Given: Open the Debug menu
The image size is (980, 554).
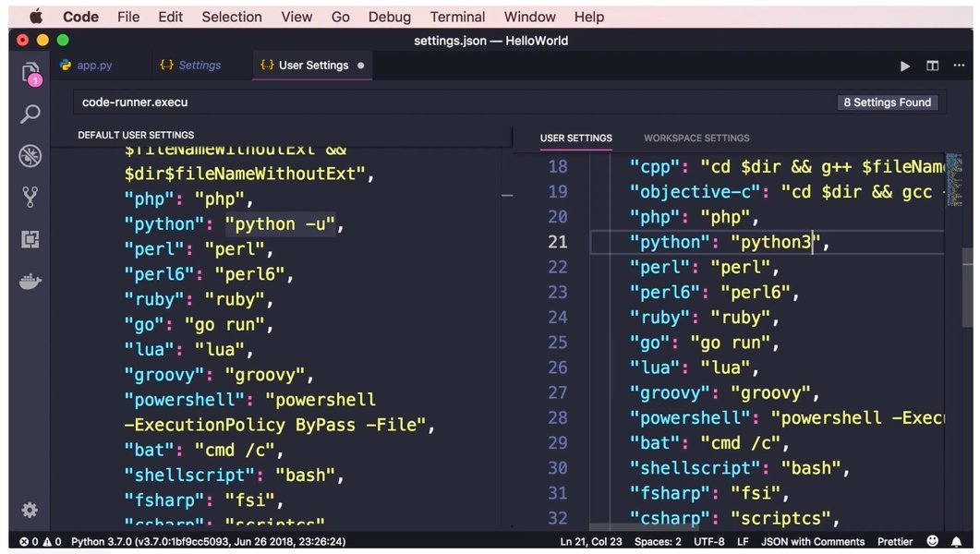Looking at the screenshot, I should pyautogui.click(x=389, y=17).
